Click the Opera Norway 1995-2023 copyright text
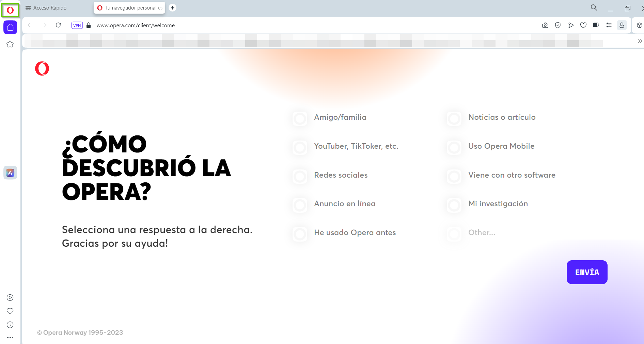The width and height of the screenshot is (644, 344). pyautogui.click(x=80, y=332)
